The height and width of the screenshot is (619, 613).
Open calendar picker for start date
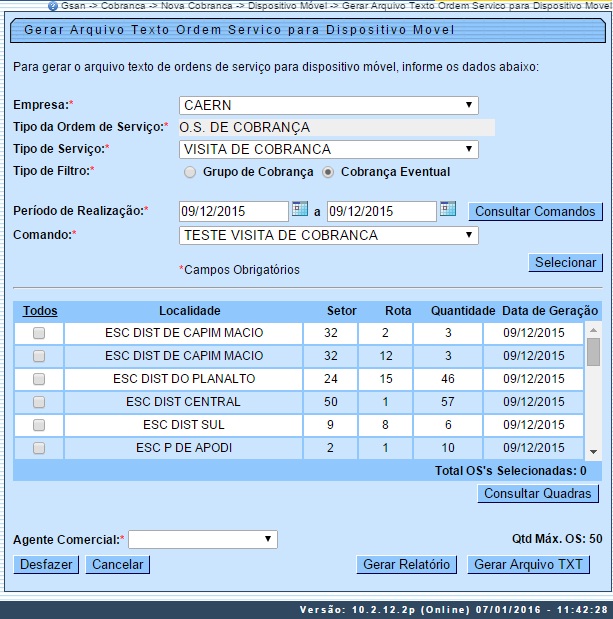[x=300, y=210]
